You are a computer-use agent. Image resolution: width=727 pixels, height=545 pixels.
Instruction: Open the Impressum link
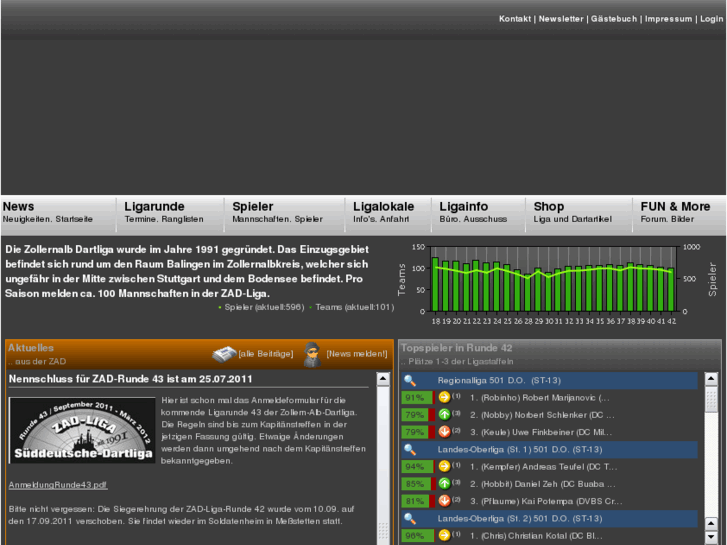click(x=668, y=19)
